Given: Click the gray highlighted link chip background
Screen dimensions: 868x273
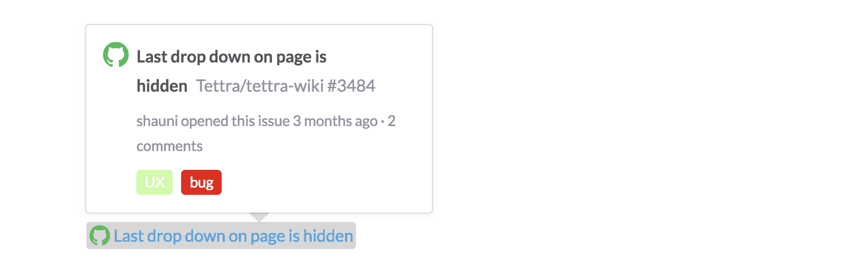Looking at the screenshot, I should pyautogui.click(x=221, y=235).
